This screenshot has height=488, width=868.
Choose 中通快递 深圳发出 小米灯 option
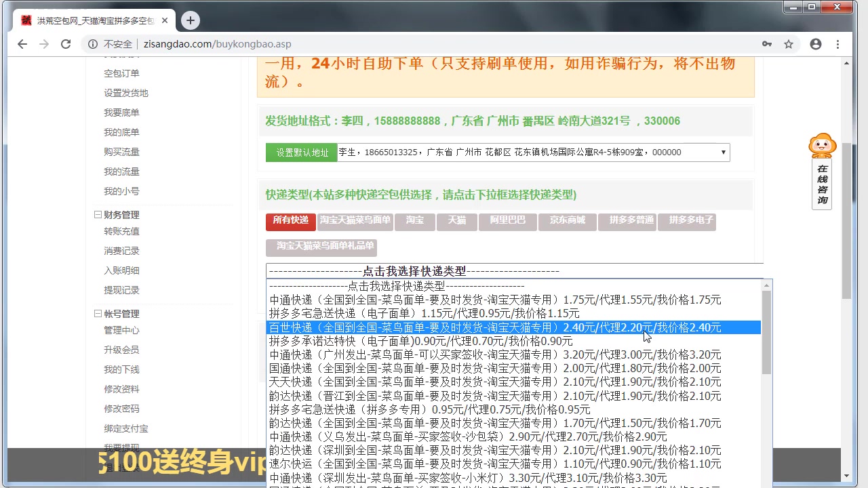coord(513,478)
